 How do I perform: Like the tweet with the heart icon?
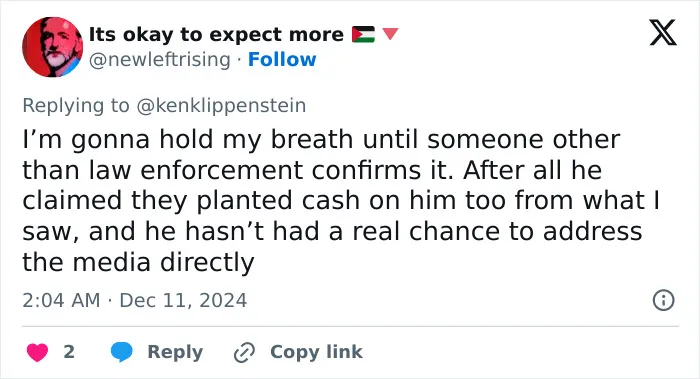pos(37,352)
